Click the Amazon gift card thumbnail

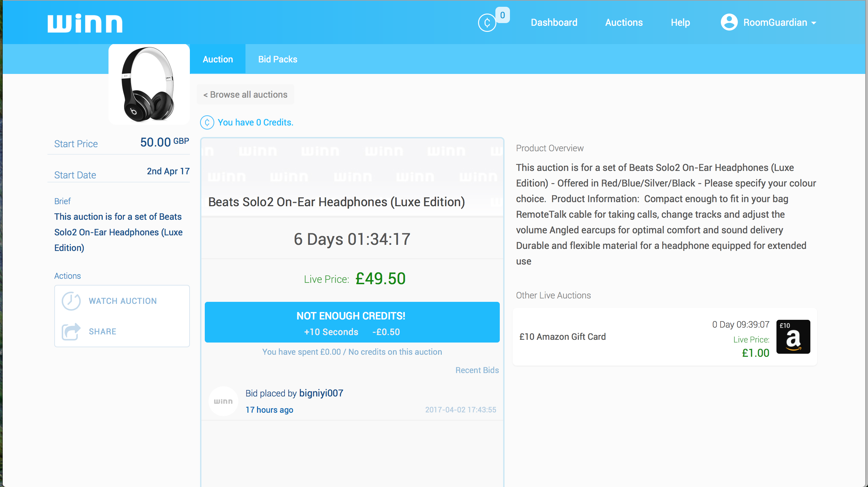point(793,337)
